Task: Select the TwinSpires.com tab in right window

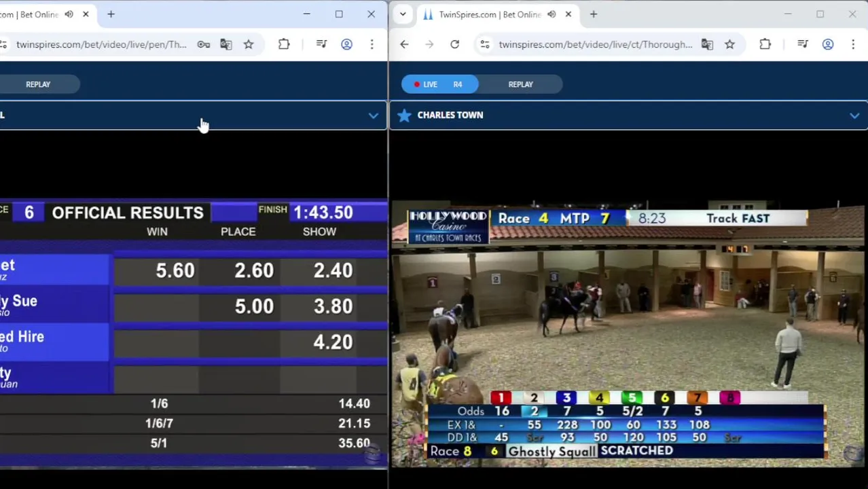Action: click(x=490, y=14)
